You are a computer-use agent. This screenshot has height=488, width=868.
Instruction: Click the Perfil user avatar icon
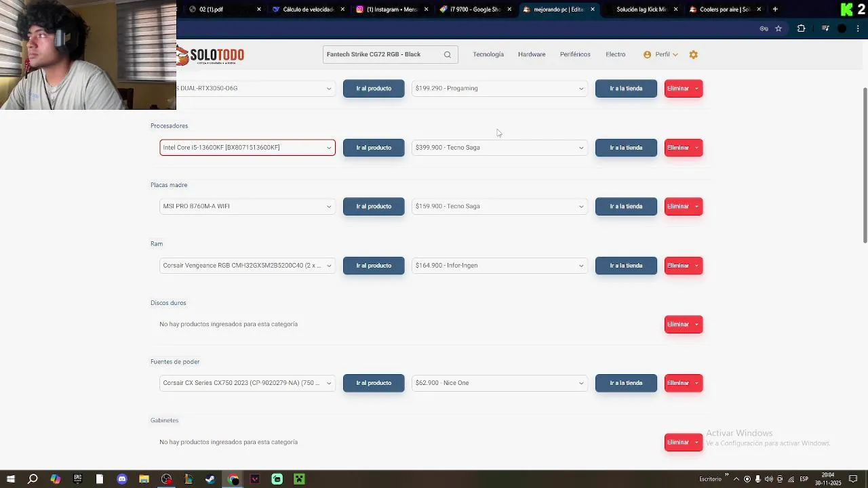(647, 55)
